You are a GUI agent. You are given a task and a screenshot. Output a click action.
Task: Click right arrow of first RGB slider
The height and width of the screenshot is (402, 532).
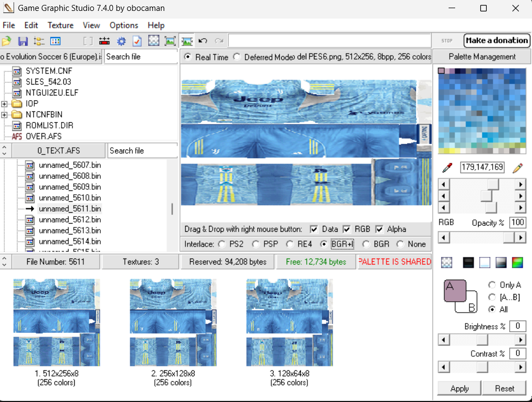pos(520,185)
